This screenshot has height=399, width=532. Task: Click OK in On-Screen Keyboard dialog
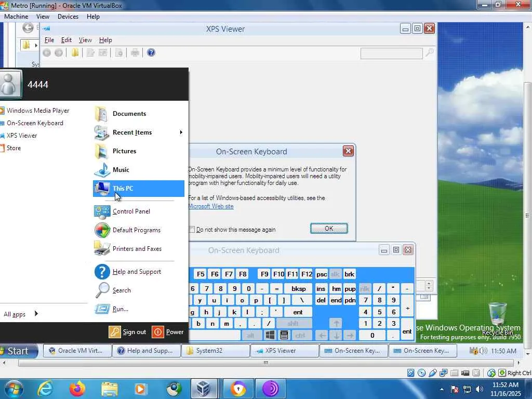[x=329, y=229]
